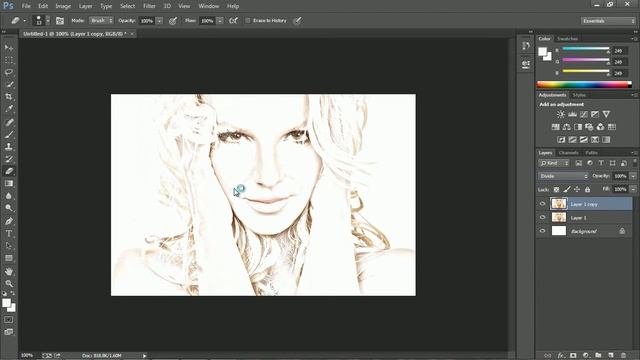This screenshot has height=360, width=640.
Task: Open the Flow slider arrow
Action: tap(220, 21)
